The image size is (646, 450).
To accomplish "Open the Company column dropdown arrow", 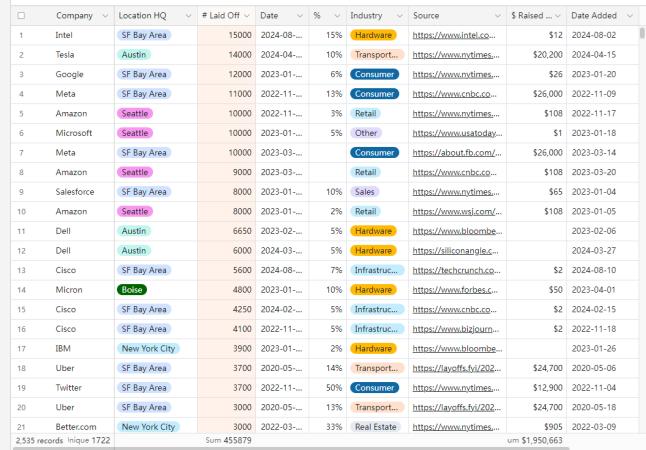I will 104,16.
